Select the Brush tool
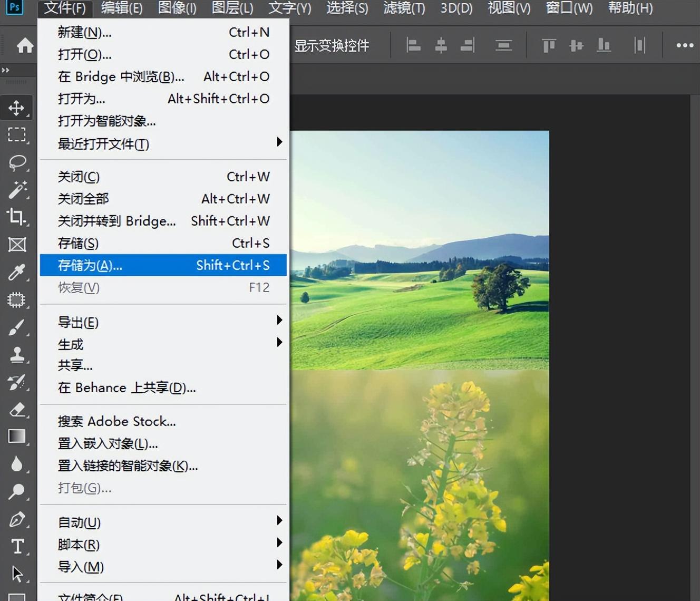The height and width of the screenshot is (601, 700). 16,327
